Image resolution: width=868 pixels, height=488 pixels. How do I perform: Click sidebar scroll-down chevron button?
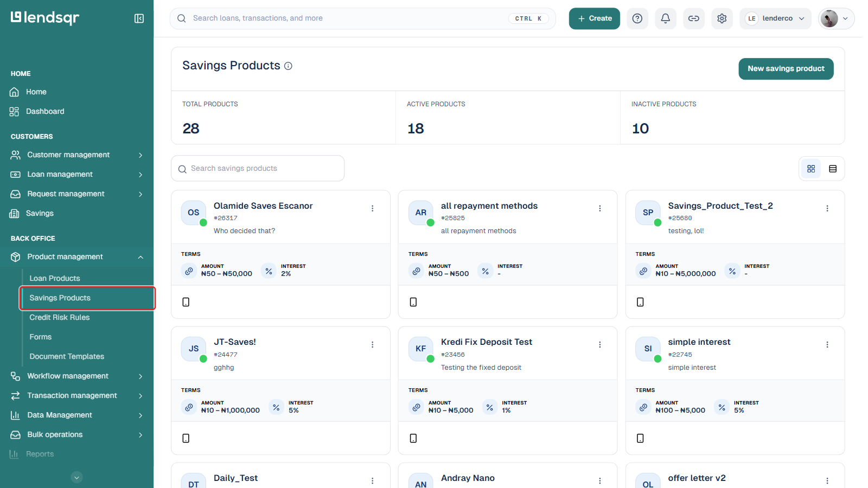77,478
